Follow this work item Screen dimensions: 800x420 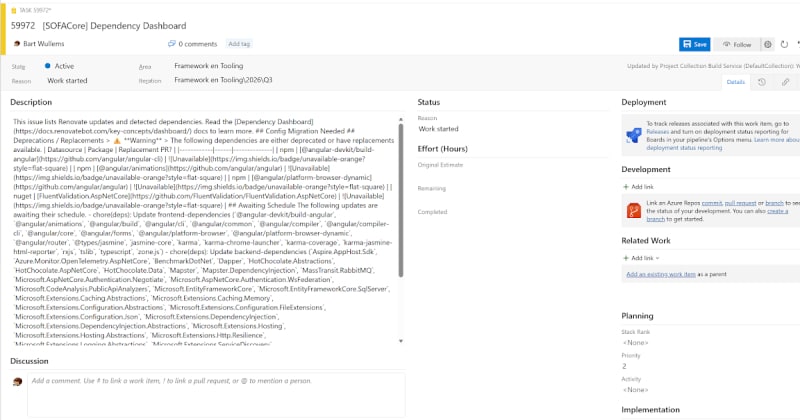pyautogui.click(x=737, y=44)
